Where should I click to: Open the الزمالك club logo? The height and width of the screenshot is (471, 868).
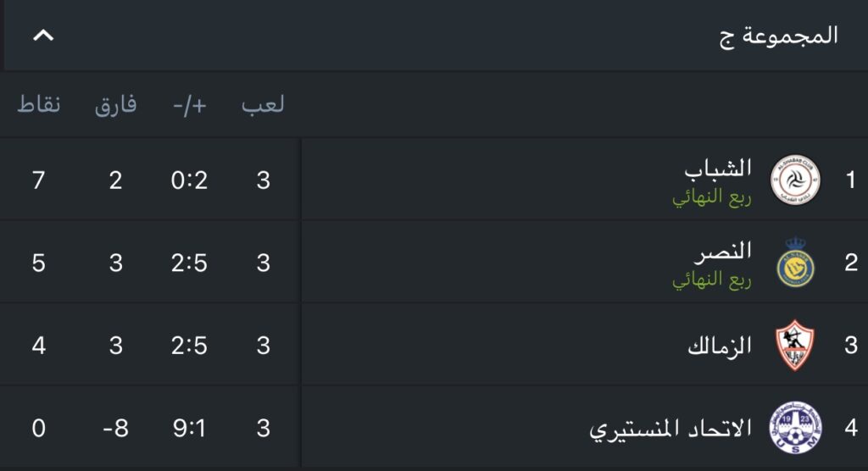[795, 345]
